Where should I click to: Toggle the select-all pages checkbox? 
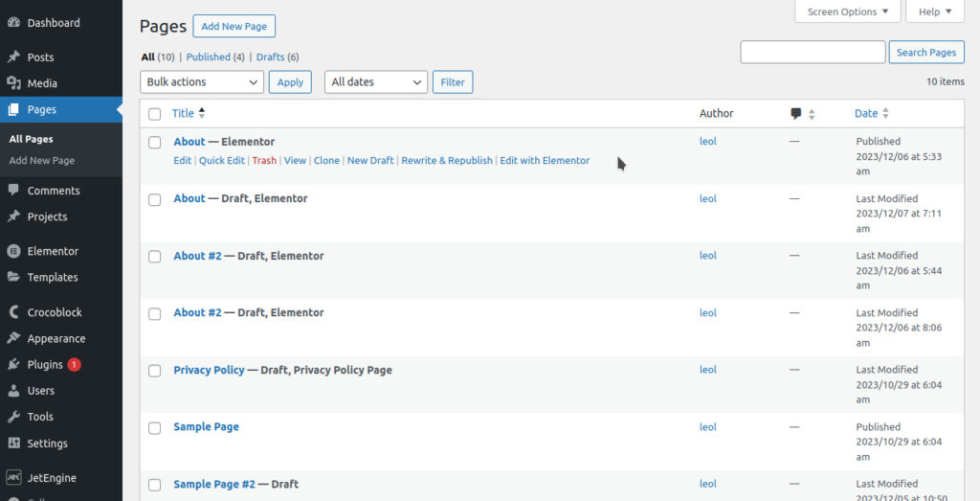coord(154,114)
